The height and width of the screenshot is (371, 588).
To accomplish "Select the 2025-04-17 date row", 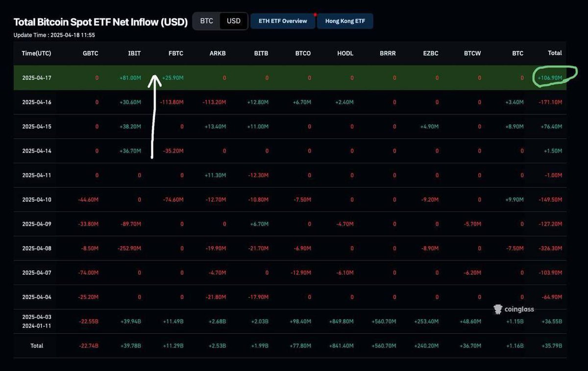I will pos(290,78).
